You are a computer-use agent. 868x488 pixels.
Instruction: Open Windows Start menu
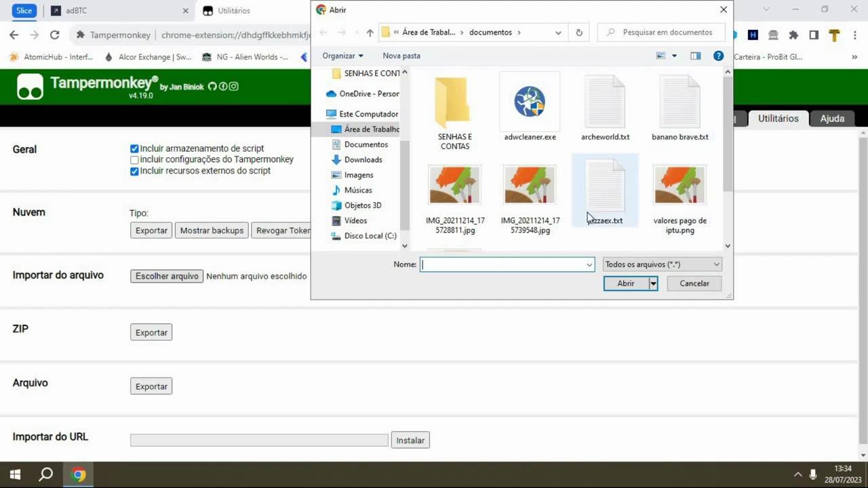pyautogui.click(x=15, y=474)
